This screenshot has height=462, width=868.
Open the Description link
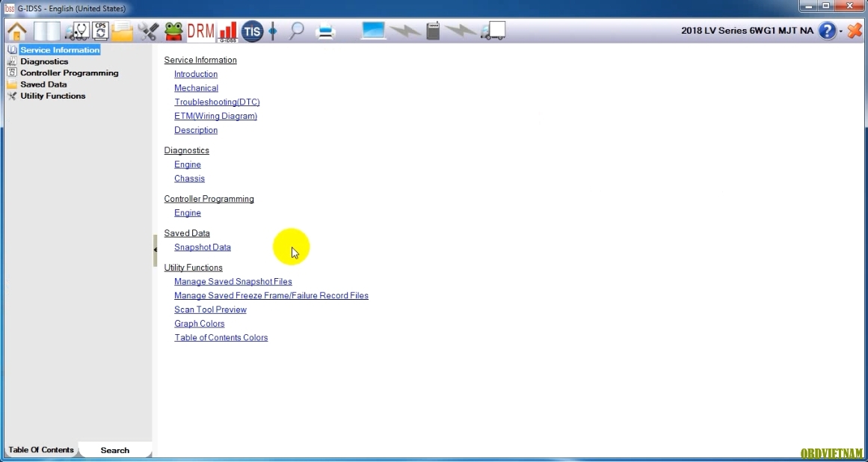coord(196,130)
